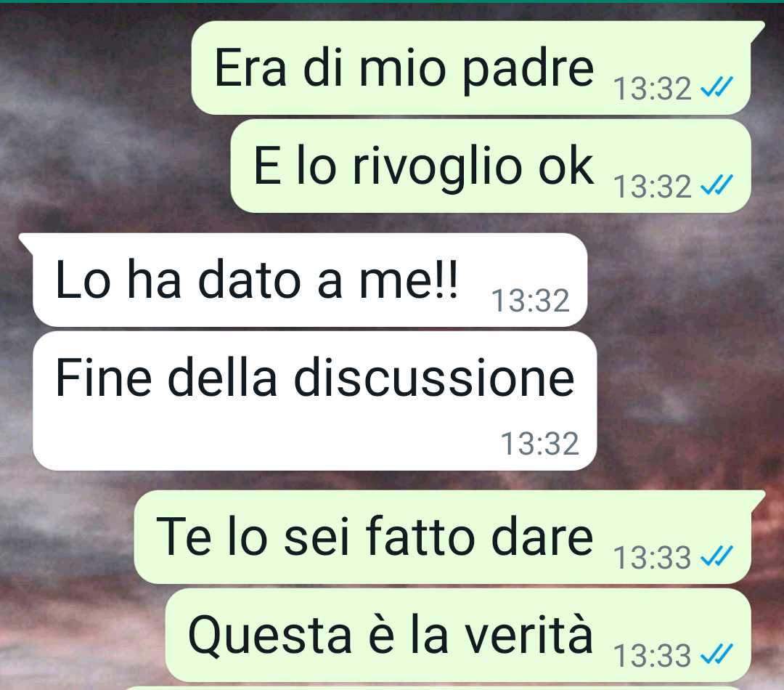Screen dimensions: 784x690
Task: Click the word 'discussione' in received message
Action: tap(434, 377)
